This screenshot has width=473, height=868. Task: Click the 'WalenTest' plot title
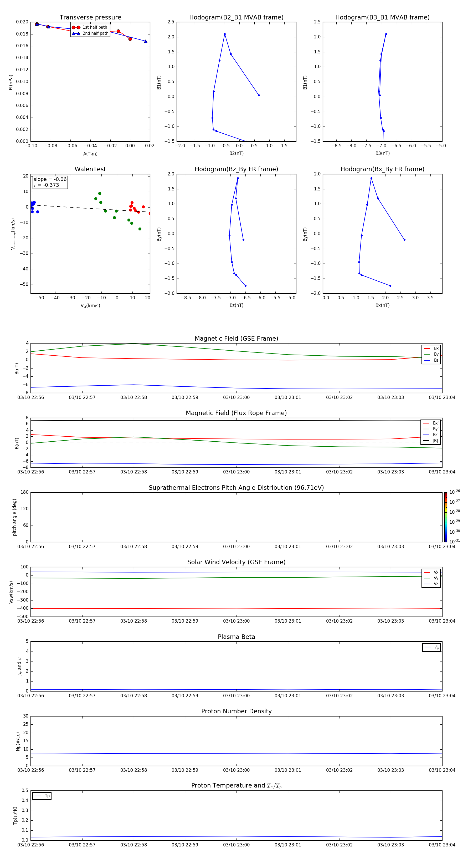tap(90, 169)
